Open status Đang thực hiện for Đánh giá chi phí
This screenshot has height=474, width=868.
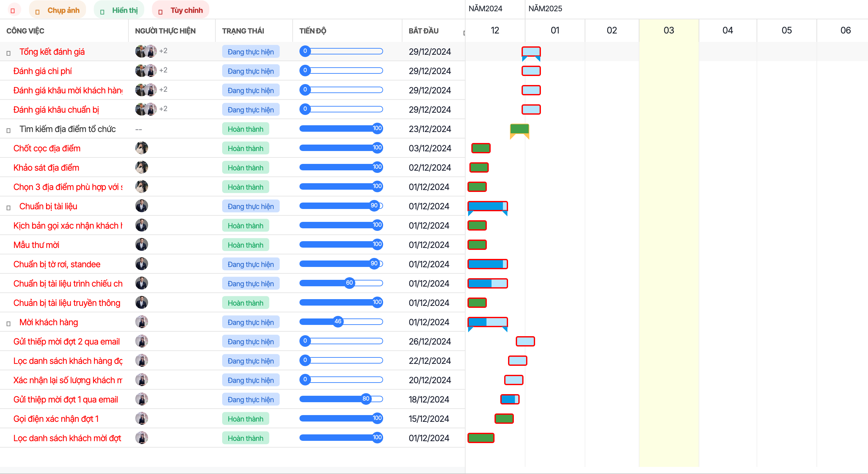pos(251,71)
